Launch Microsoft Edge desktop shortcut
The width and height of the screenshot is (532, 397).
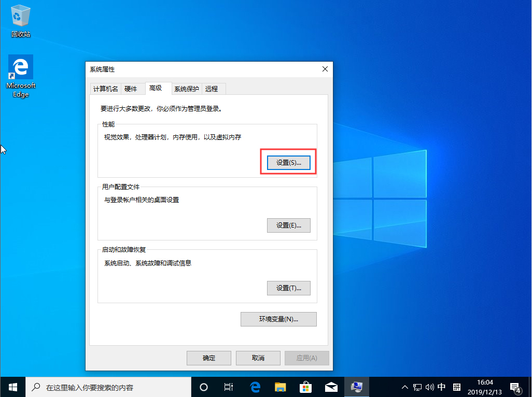pos(20,69)
